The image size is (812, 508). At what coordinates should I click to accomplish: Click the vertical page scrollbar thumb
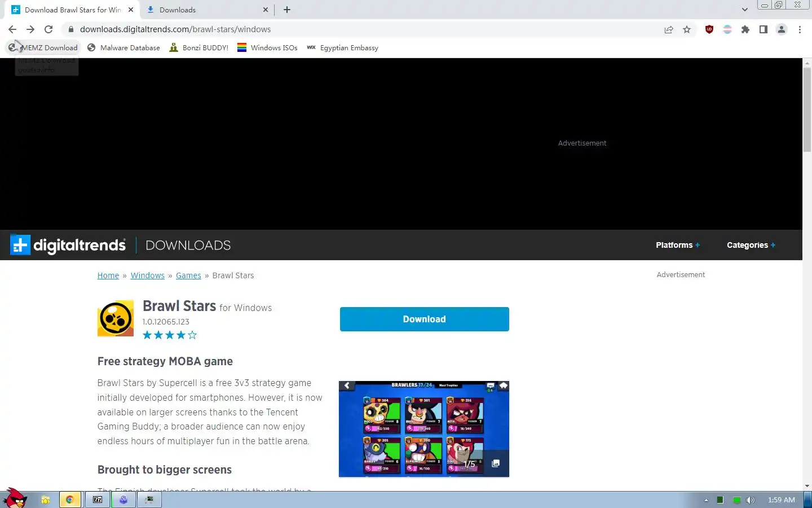[807, 108]
